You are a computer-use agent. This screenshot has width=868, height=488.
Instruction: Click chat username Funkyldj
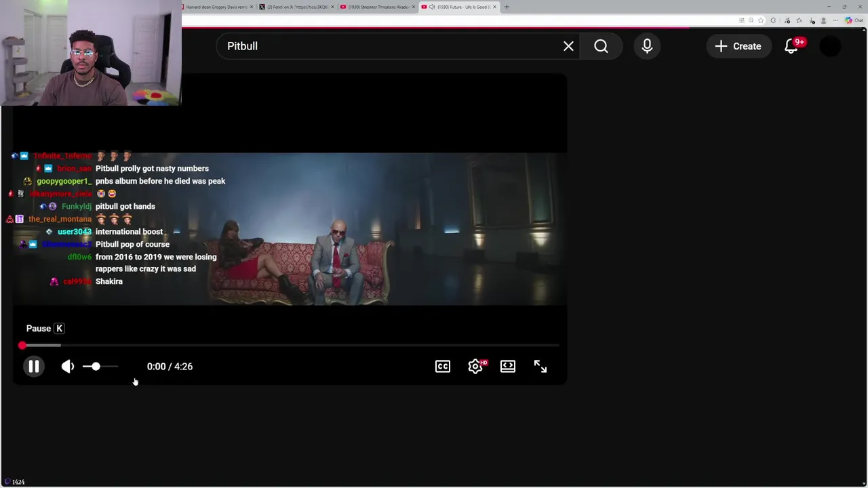point(77,207)
